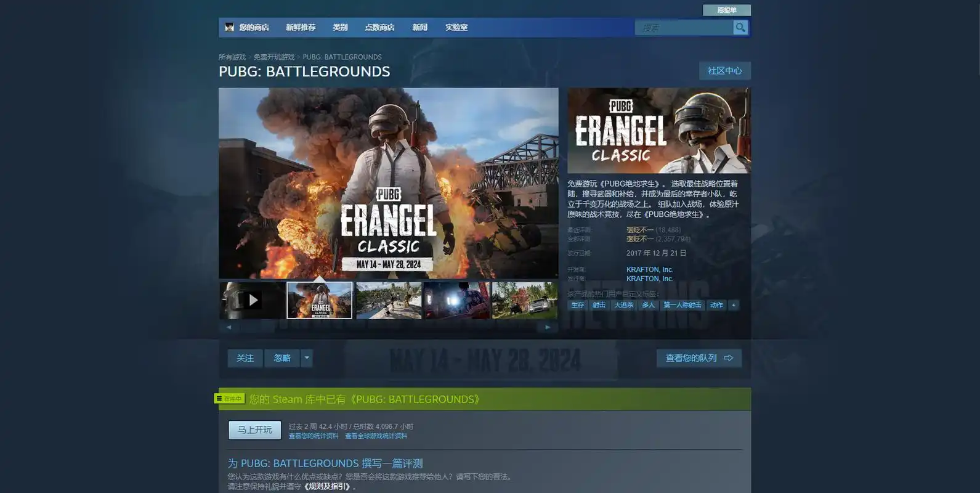Expand the dropdown arrow next to 忽略
This screenshot has width=980, height=493.
pyautogui.click(x=307, y=358)
